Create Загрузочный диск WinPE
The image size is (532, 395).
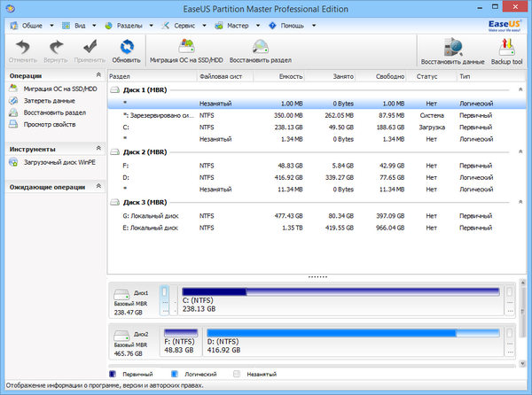(x=59, y=162)
